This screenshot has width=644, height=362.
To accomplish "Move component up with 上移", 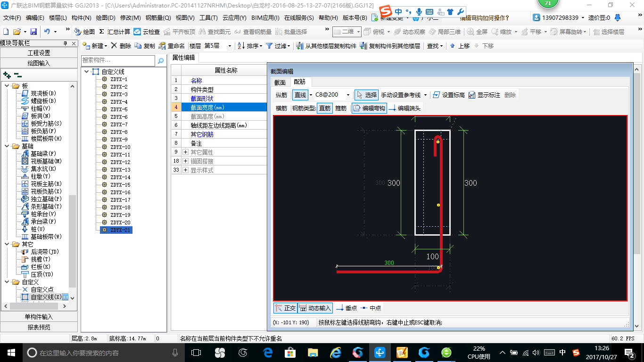I will pos(460,46).
